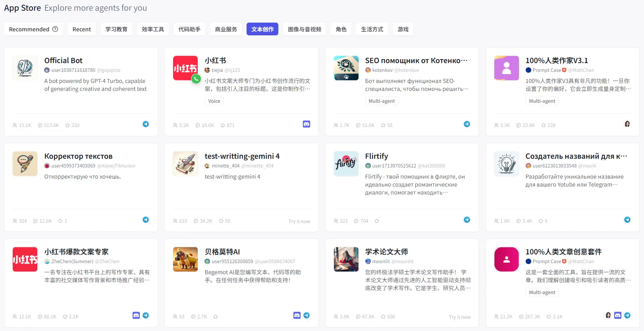Click Try it now on test-writting-gemini 4

click(299, 221)
